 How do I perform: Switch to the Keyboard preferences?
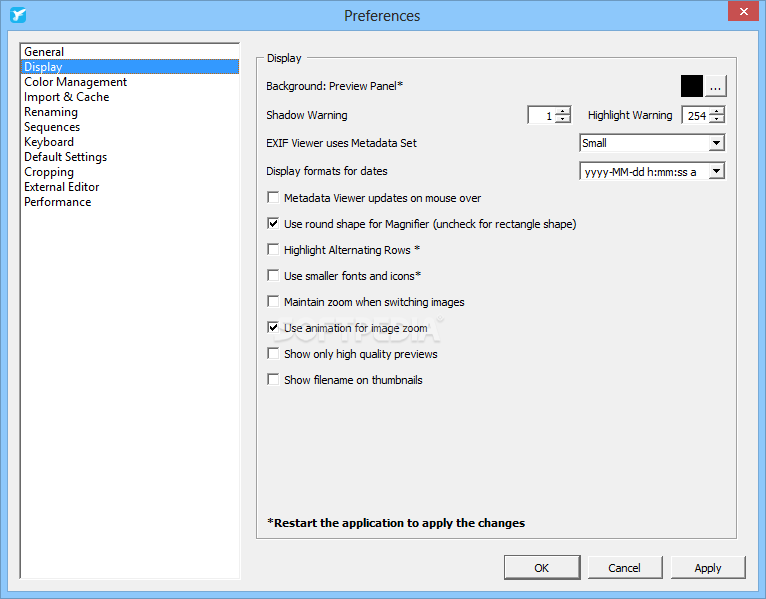pos(49,142)
